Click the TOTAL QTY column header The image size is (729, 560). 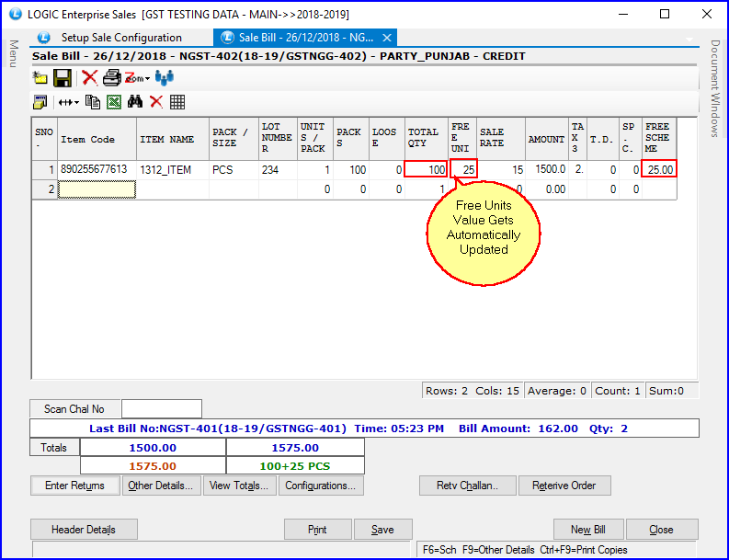pyautogui.click(x=426, y=139)
